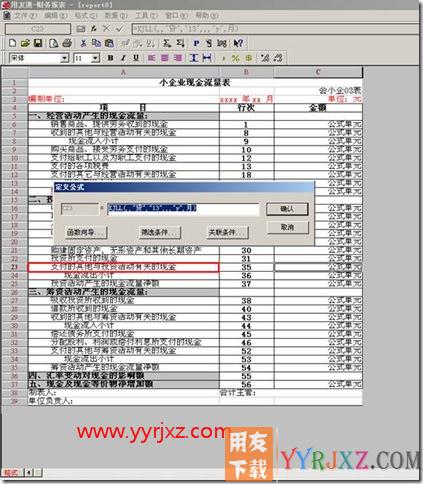This screenshot has width=423, height=484.
Task: Toggle bold formatting
Action: [x=110, y=58]
